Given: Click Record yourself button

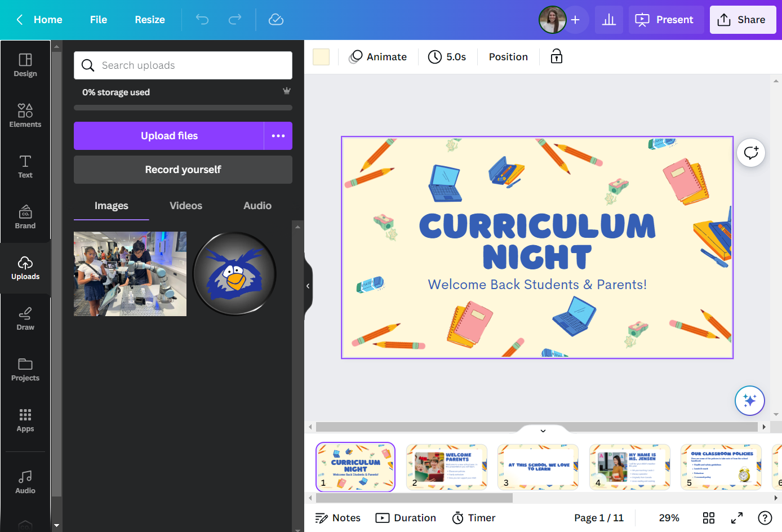Looking at the screenshot, I should click(x=183, y=170).
